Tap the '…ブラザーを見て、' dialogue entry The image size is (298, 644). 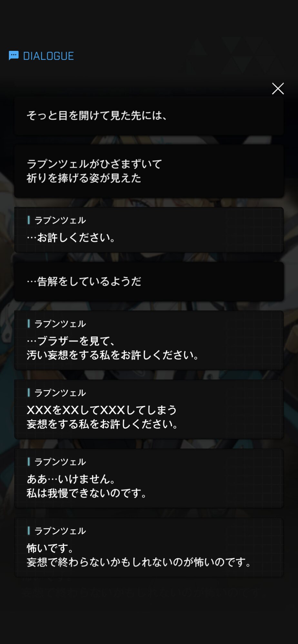pos(149,340)
